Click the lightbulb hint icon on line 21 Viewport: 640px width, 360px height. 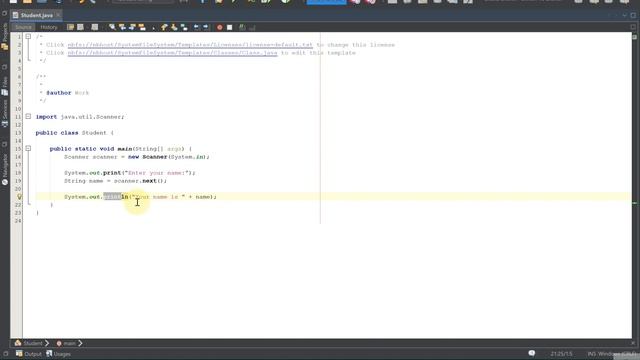(19, 197)
